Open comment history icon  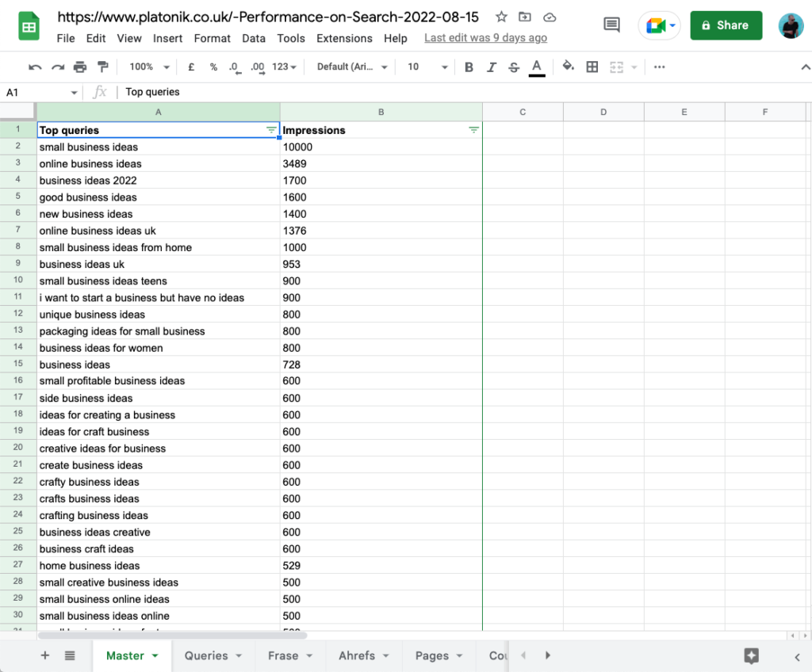(x=611, y=25)
